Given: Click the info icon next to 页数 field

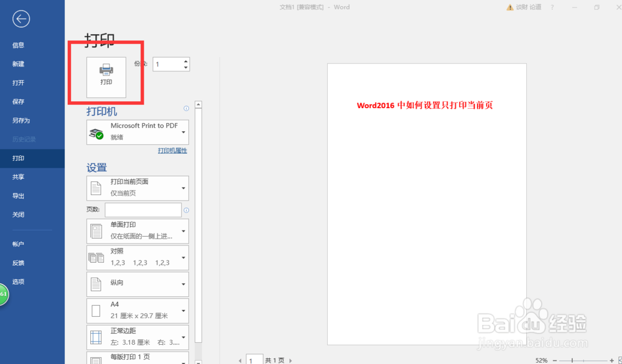Looking at the screenshot, I should coord(187,209).
